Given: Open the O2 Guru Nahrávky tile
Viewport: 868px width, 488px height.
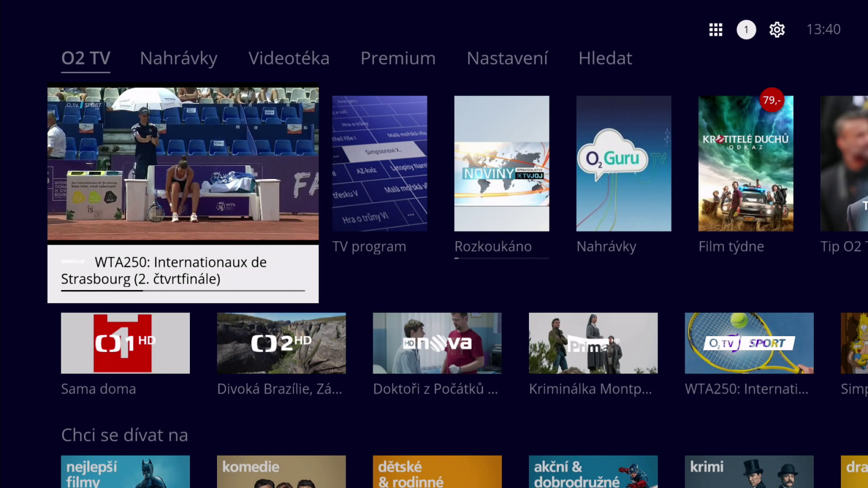Looking at the screenshot, I should point(624,164).
